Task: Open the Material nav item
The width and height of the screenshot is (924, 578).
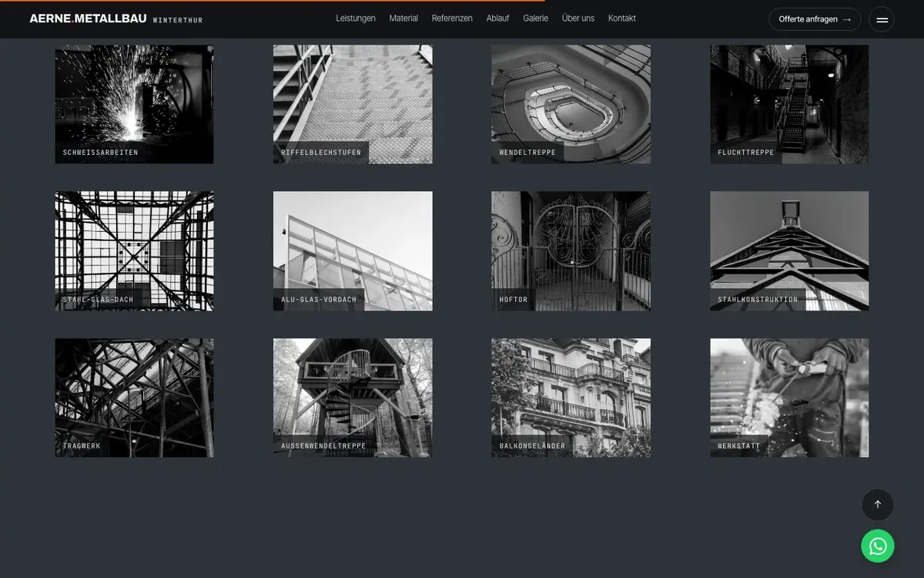Action: coord(403,18)
